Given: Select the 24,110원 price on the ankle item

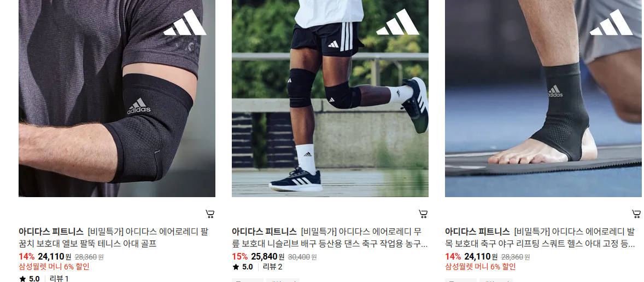Looking at the screenshot, I should click(481, 257).
